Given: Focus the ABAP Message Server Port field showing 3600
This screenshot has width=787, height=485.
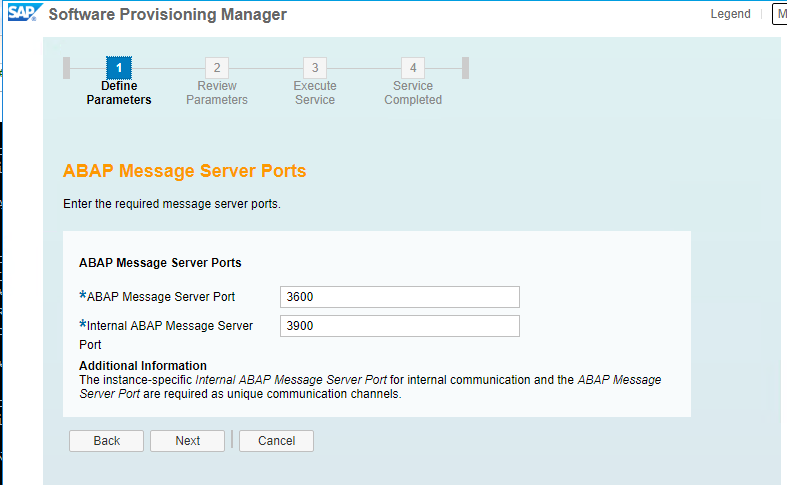Looking at the screenshot, I should 400,297.
